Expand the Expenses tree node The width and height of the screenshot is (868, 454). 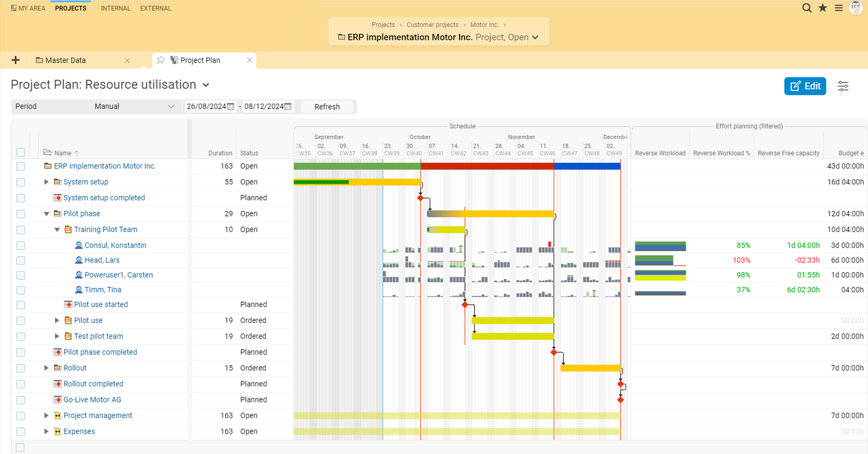[46, 432]
